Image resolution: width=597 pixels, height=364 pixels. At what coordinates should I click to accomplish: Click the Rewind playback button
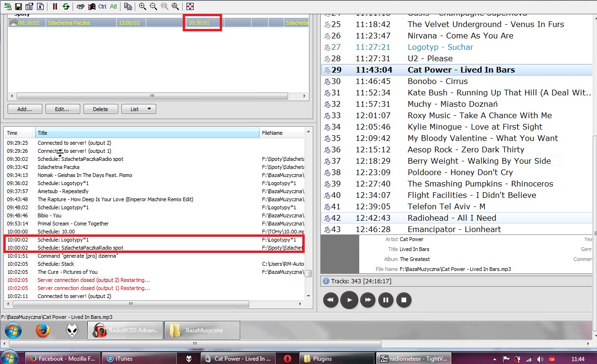(x=331, y=300)
